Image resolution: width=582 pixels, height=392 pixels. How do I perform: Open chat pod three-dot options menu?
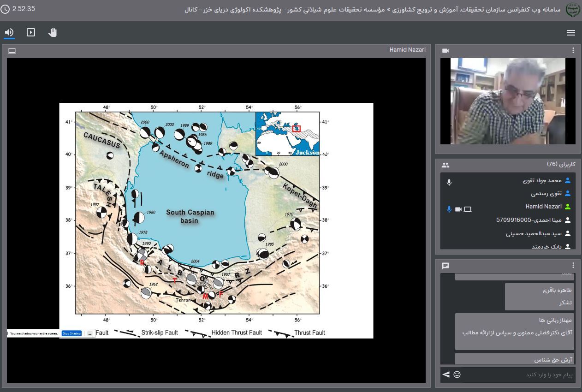pos(573,266)
